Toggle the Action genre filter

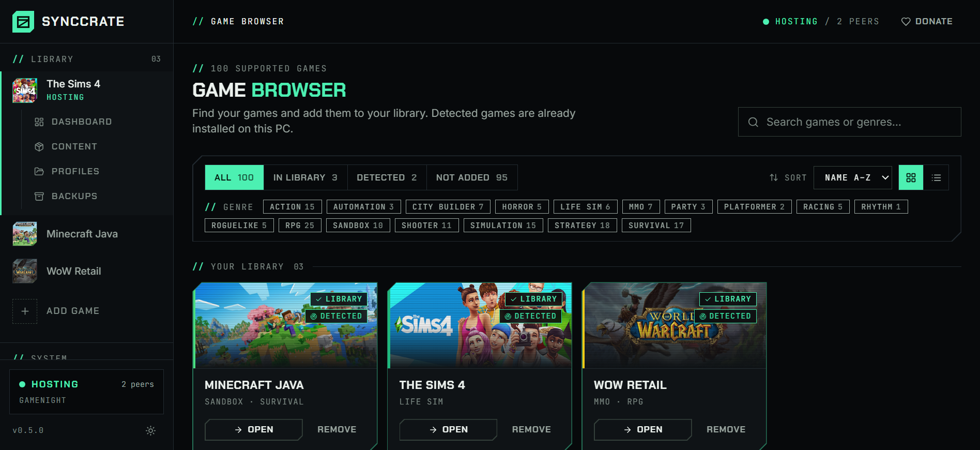(293, 207)
